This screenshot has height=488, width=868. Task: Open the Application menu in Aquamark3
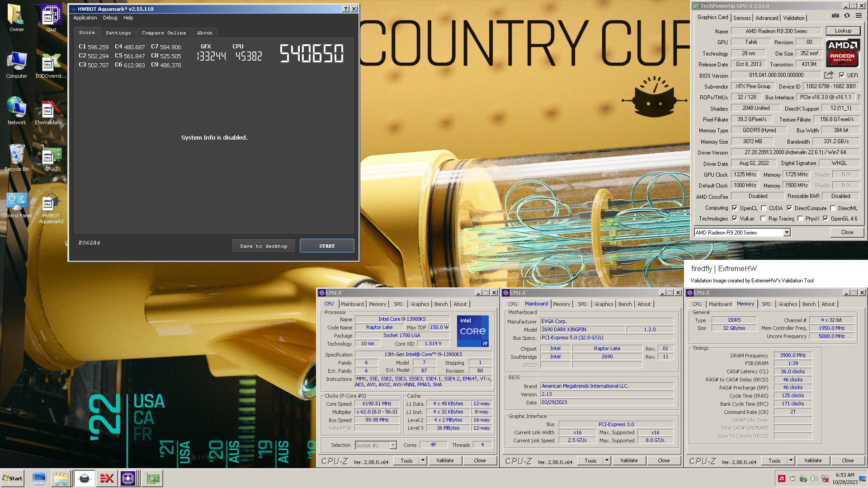85,18
